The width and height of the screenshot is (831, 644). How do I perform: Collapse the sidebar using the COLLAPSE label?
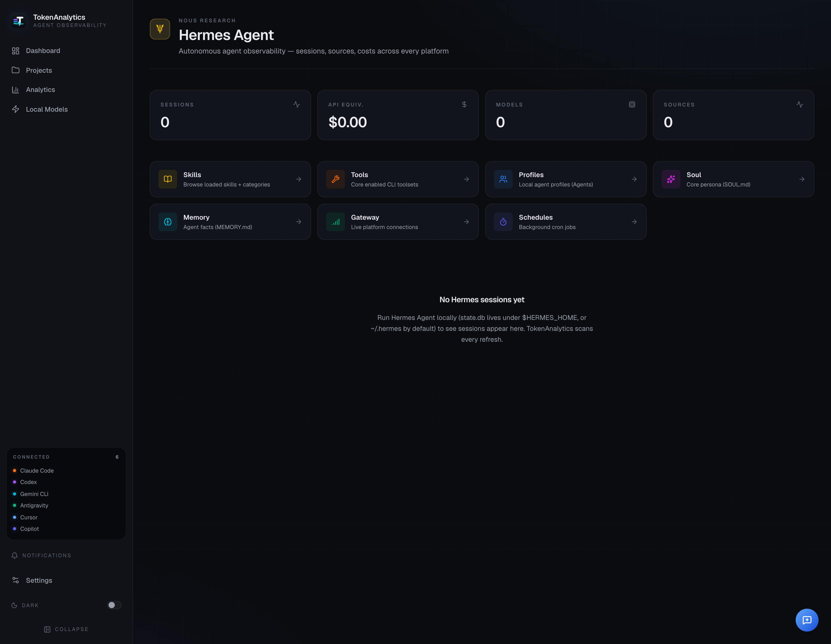coord(71,629)
